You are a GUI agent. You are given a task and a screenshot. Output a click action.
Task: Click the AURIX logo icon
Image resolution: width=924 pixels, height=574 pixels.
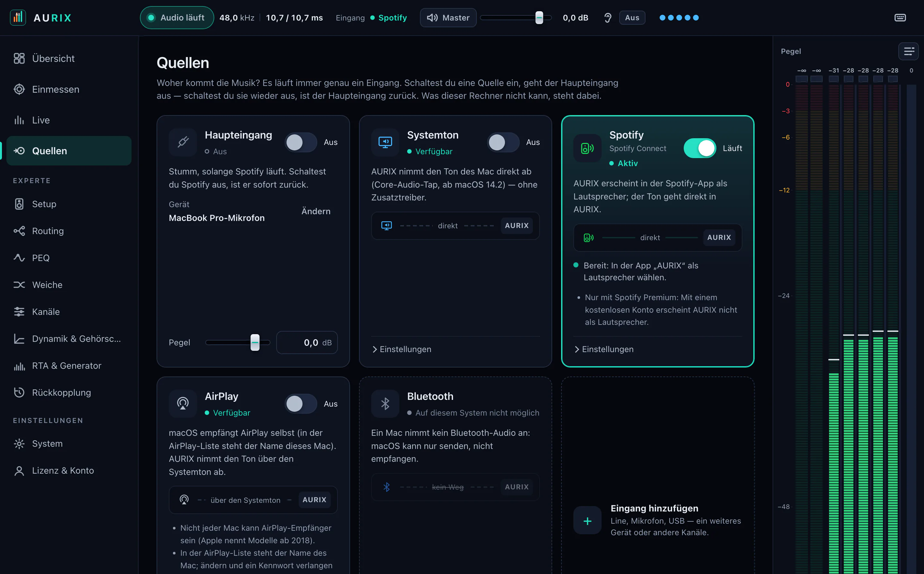[18, 17]
